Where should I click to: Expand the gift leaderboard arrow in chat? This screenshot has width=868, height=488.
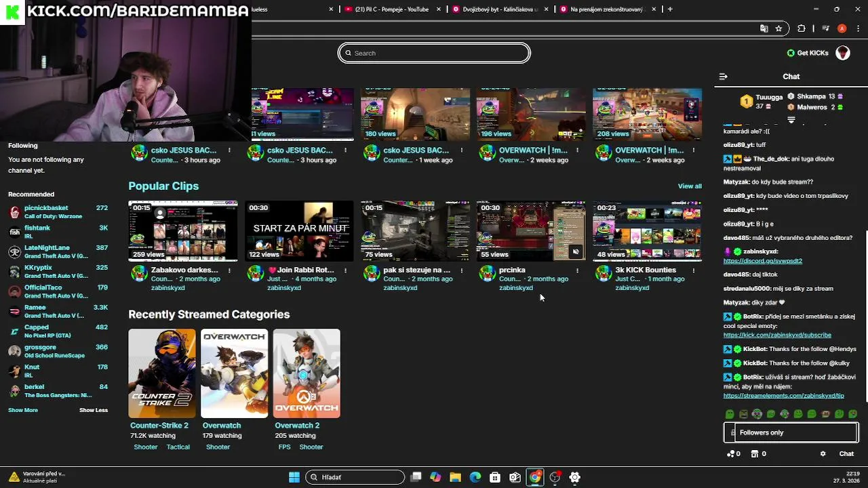pos(791,120)
